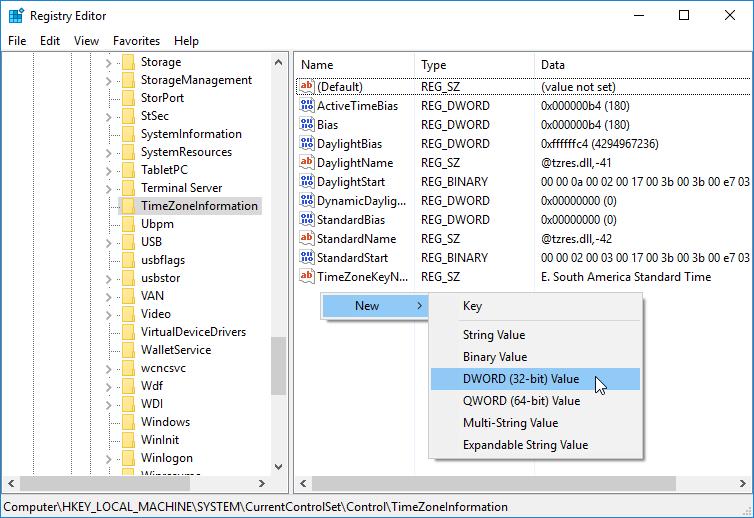Expand the USB key
The image size is (754, 518).
(x=109, y=243)
